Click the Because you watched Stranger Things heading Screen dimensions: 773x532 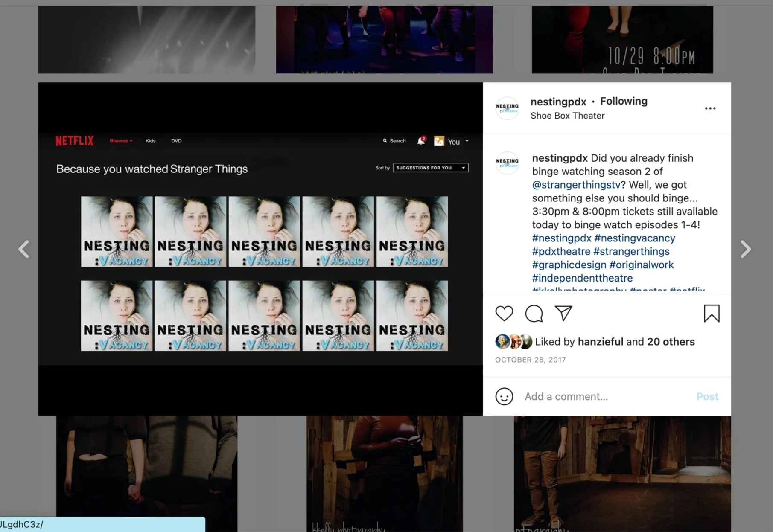pos(152,169)
